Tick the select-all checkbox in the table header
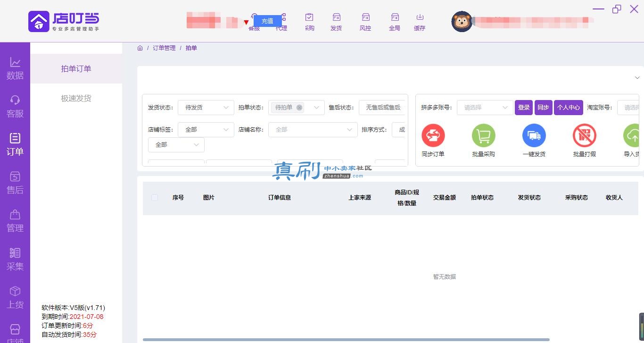The width and height of the screenshot is (644, 343). pyautogui.click(x=155, y=198)
